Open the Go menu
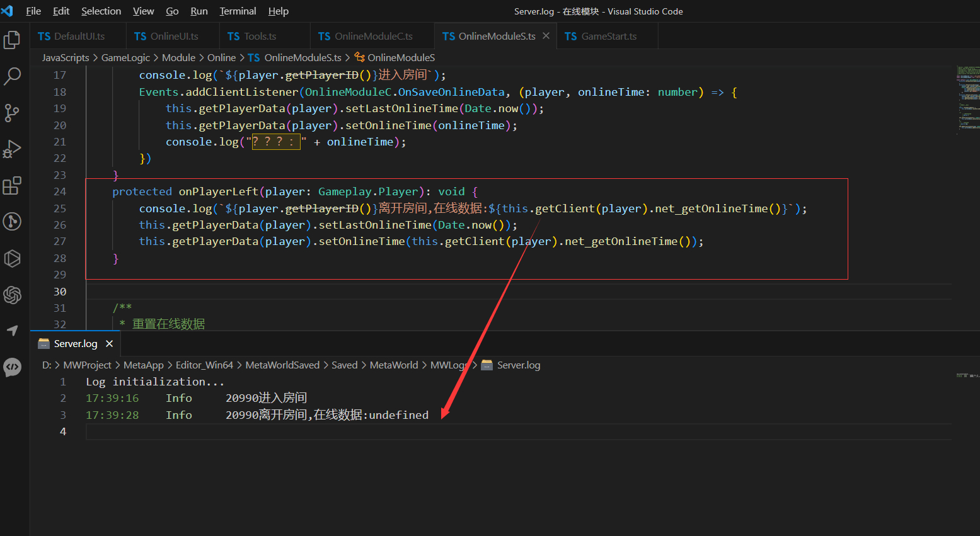The image size is (980, 536). (x=172, y=11)
